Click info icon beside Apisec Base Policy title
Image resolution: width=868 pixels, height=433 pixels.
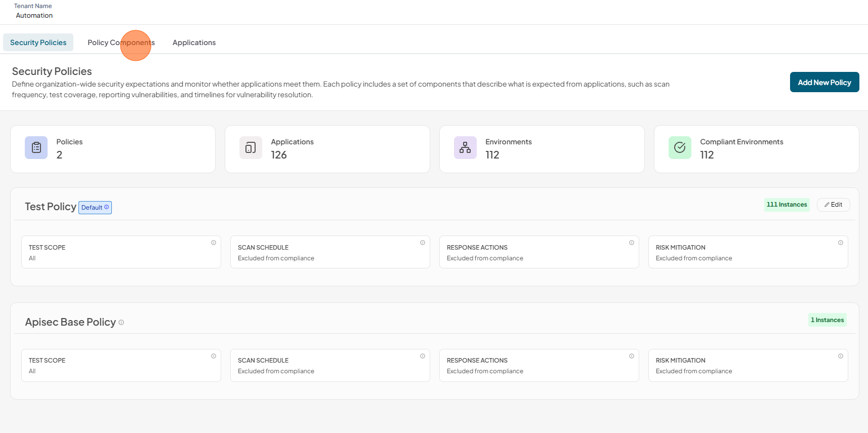click(x=121, y=322)
